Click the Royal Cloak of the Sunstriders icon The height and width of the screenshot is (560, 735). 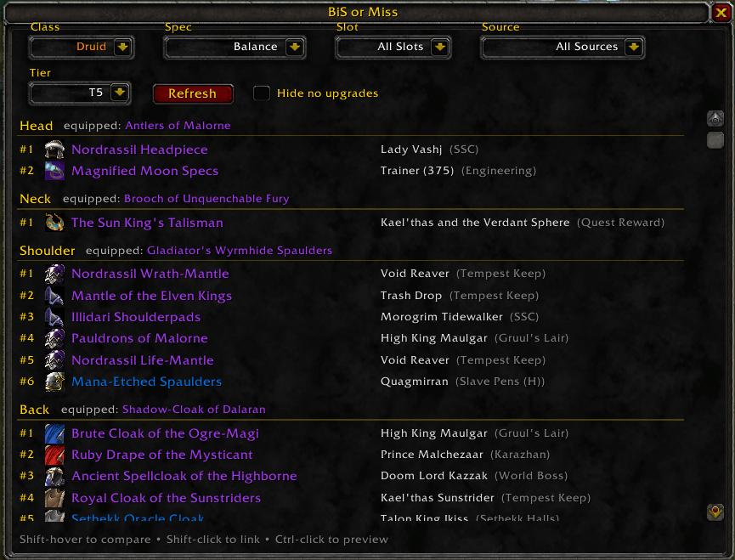click(54, 498)
